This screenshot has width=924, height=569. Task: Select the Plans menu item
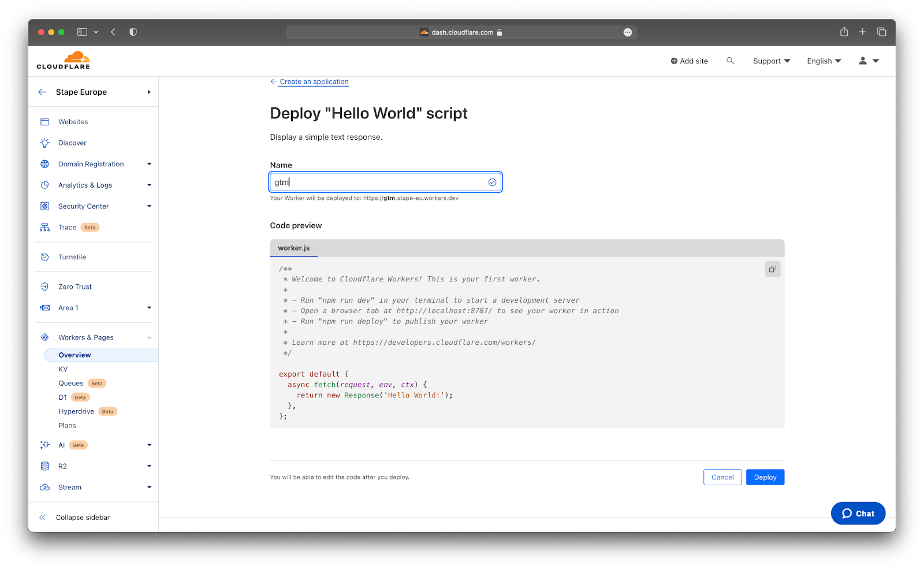coord(67,426)
